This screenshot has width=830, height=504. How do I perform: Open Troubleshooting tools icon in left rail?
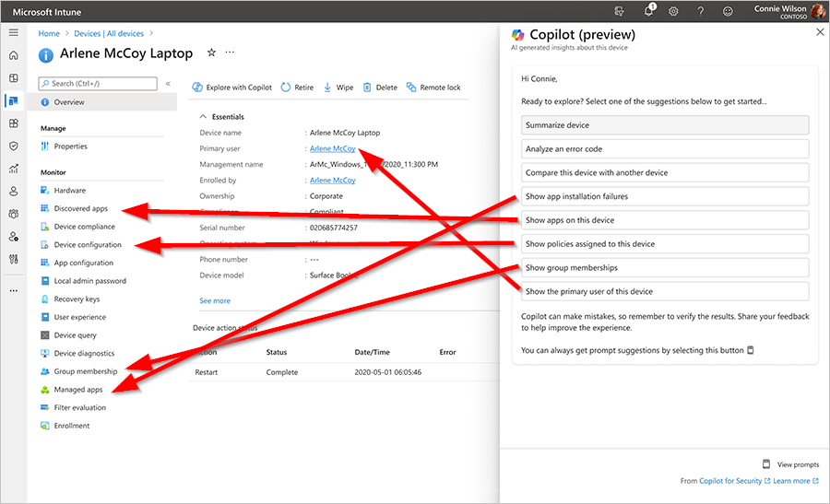pyautogui.click(x=14, y=259)
